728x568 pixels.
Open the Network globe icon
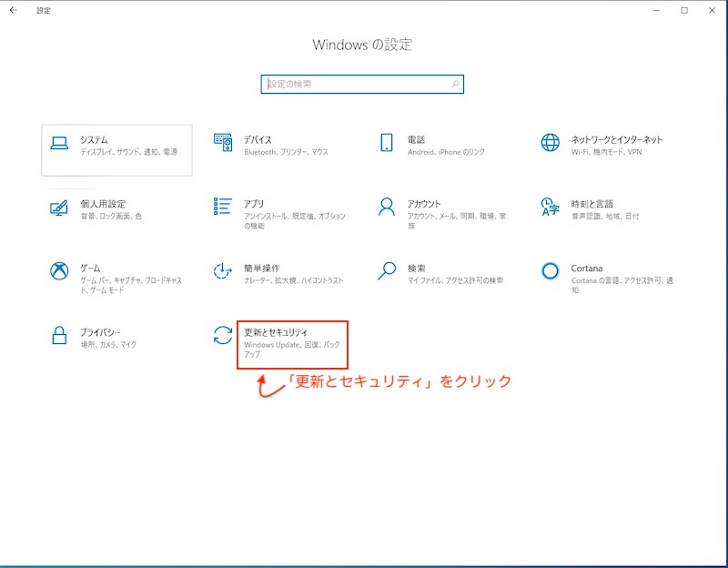(x=551, y=143)
